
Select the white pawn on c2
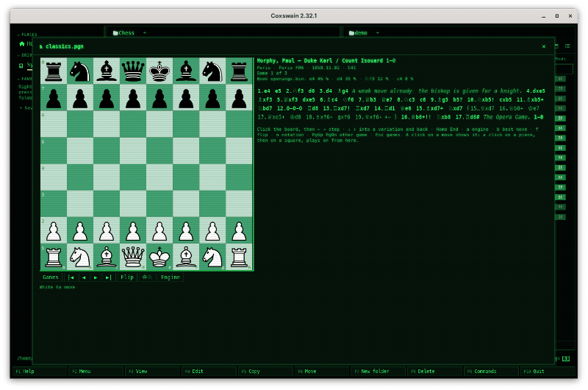pos(107,230)
